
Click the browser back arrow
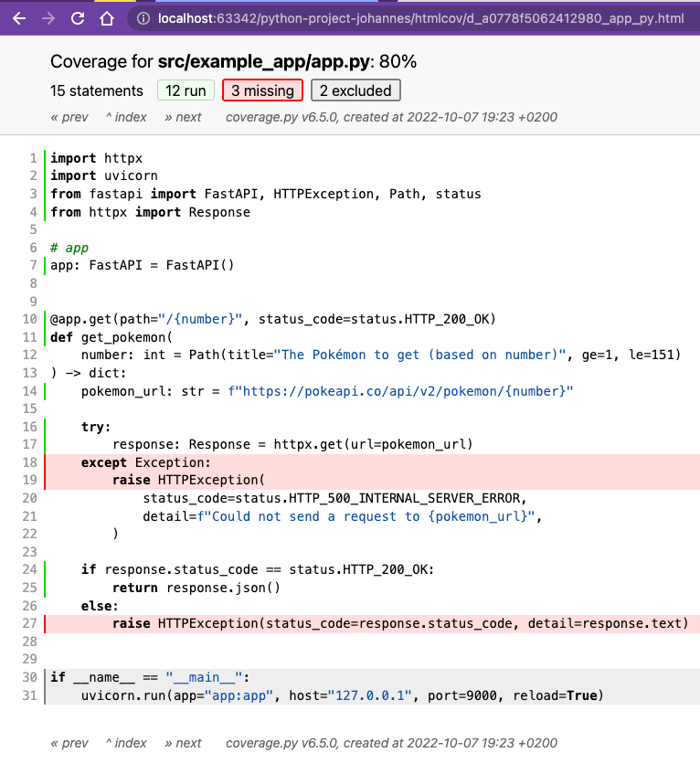click(19, 18)
